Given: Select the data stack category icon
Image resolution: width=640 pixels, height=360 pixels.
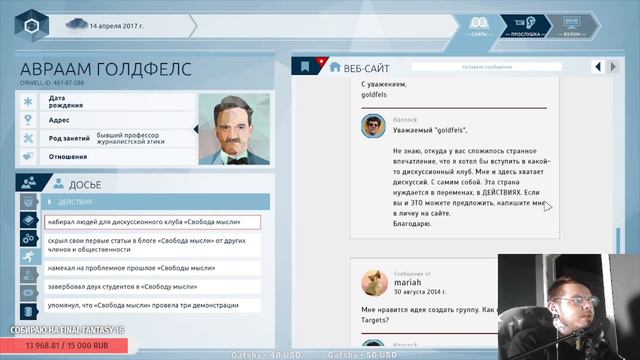Looking at the screenshot, I should [29, 311].
